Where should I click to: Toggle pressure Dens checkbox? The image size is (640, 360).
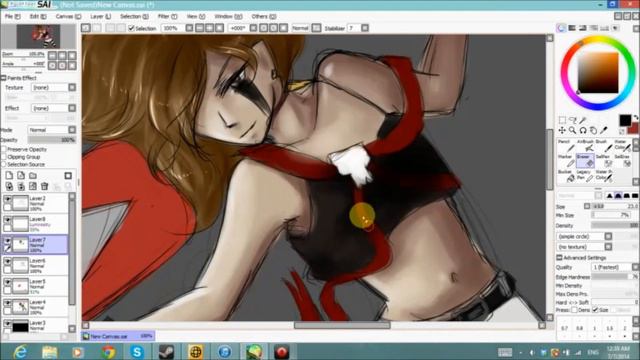click(x=574, y=310)
